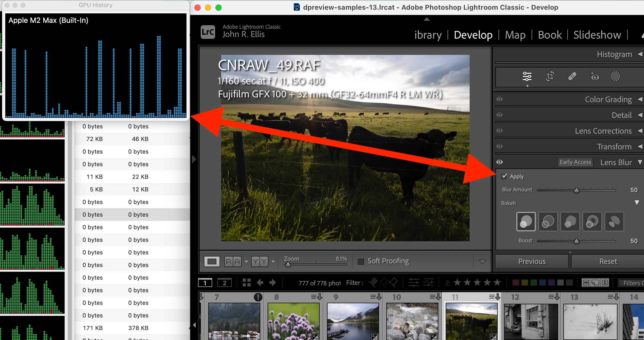Select the Crop overlay tool icon

(550, 76)
